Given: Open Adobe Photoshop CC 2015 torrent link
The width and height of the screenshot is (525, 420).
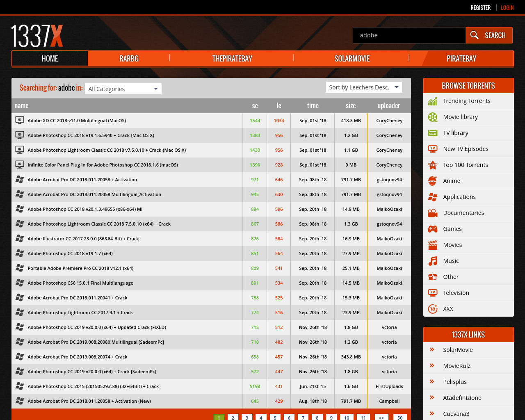Looking at the screenshot, I should point(93,386).
